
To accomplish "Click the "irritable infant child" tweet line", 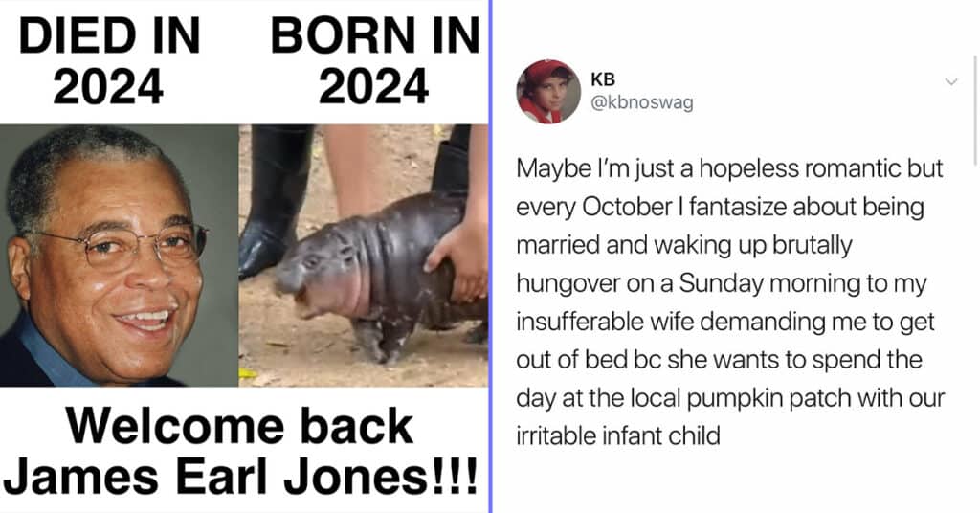I will tap(618, 435).
